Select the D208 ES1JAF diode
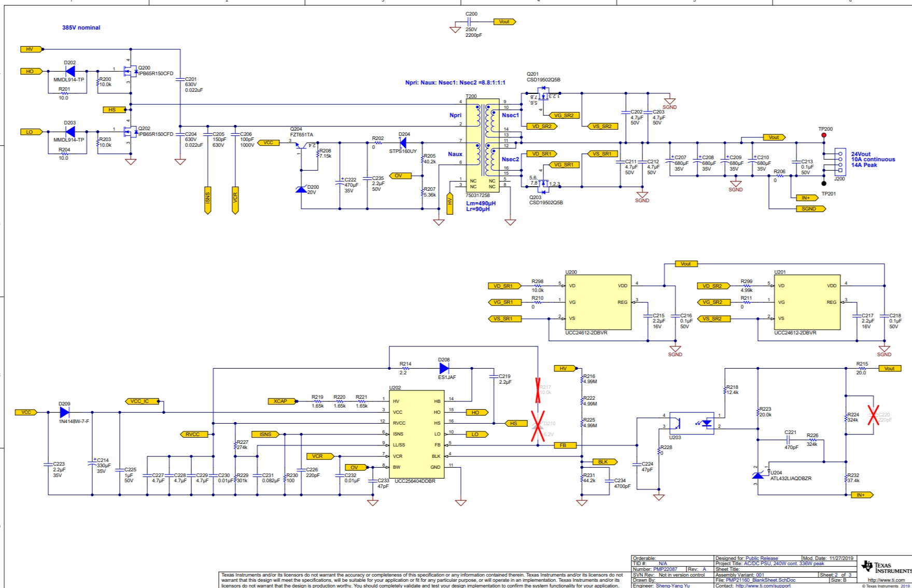The width and height of the screenshot is (912, 588). [x=444, y=368]
